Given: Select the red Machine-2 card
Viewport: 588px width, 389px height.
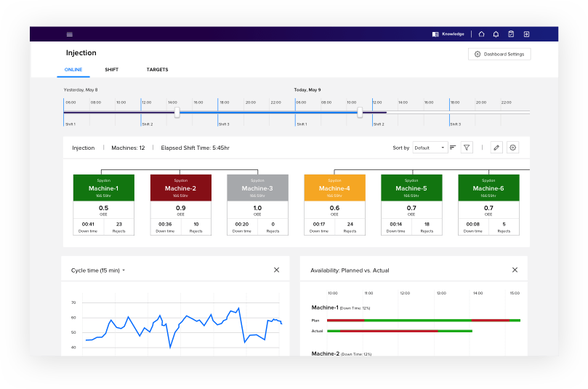Looking at the screenshot, I should [180, 204].
